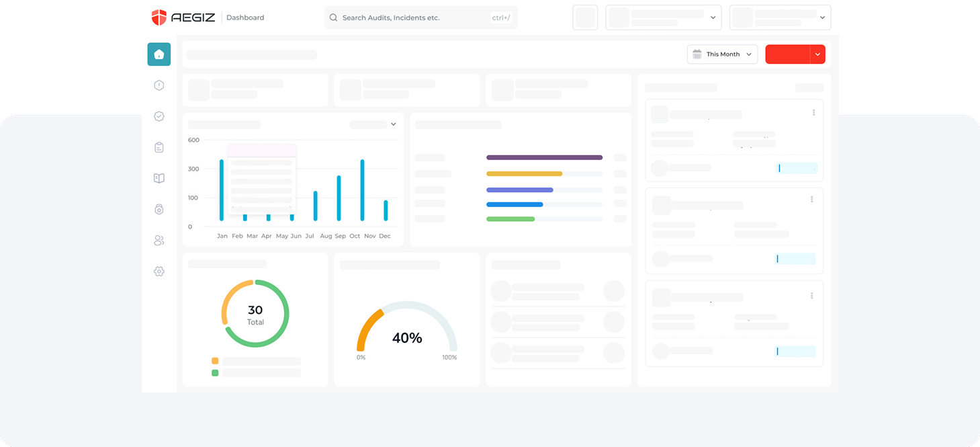Click the AEGIZ shield logo
Image resolution: width=980 pixels, height=447 pixels.
159,17
